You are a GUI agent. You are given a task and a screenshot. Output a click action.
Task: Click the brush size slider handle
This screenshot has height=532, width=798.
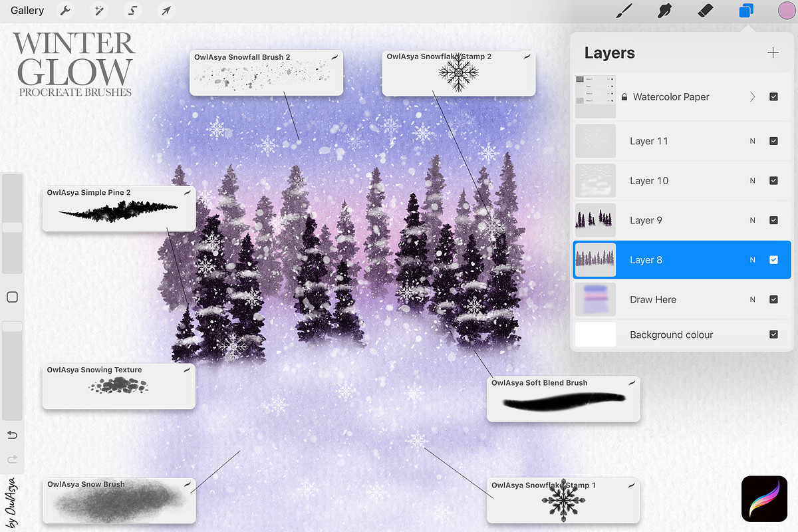coord(12,227)
